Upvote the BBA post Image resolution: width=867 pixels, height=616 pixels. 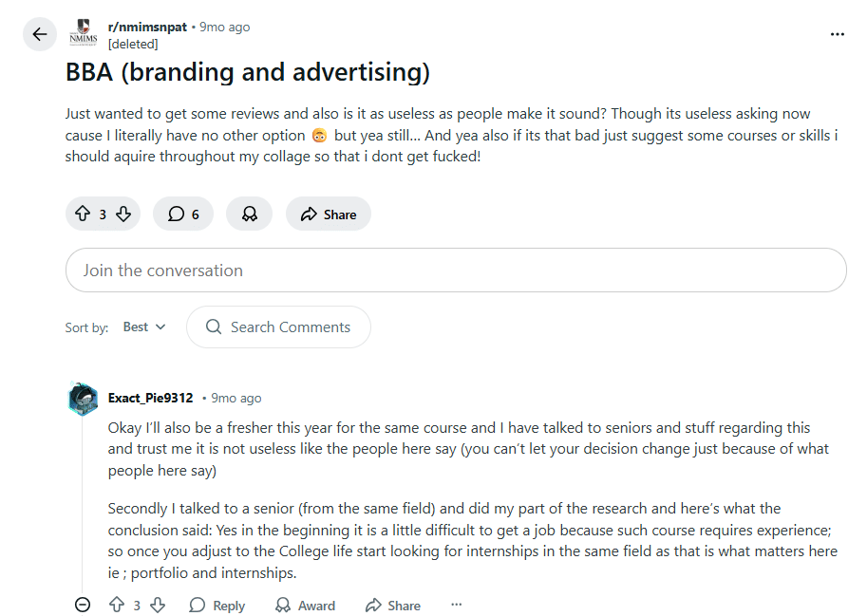[x=83, y=215]
